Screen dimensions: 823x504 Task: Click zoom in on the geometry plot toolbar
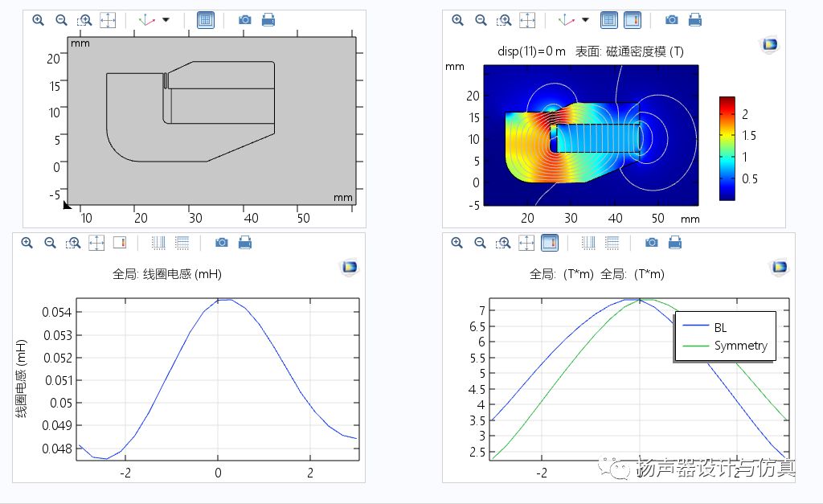click(x=38, y=20)
